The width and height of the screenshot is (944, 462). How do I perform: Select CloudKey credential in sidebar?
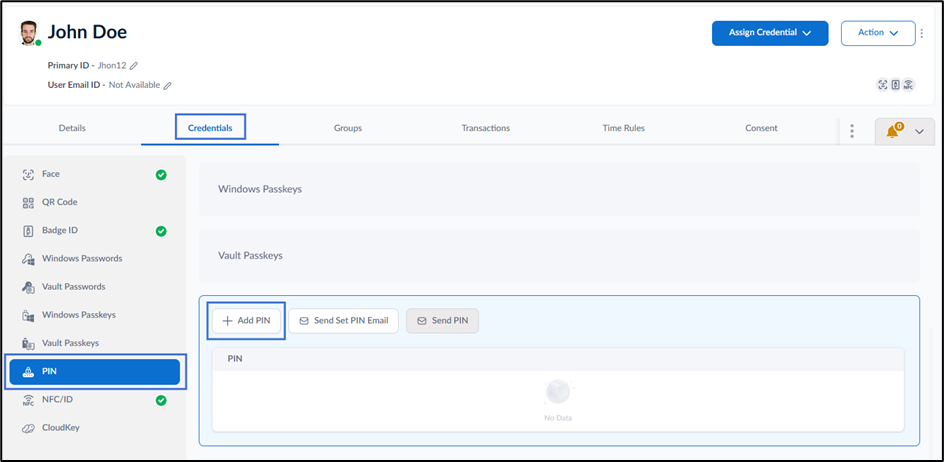[x=95, y=428]
